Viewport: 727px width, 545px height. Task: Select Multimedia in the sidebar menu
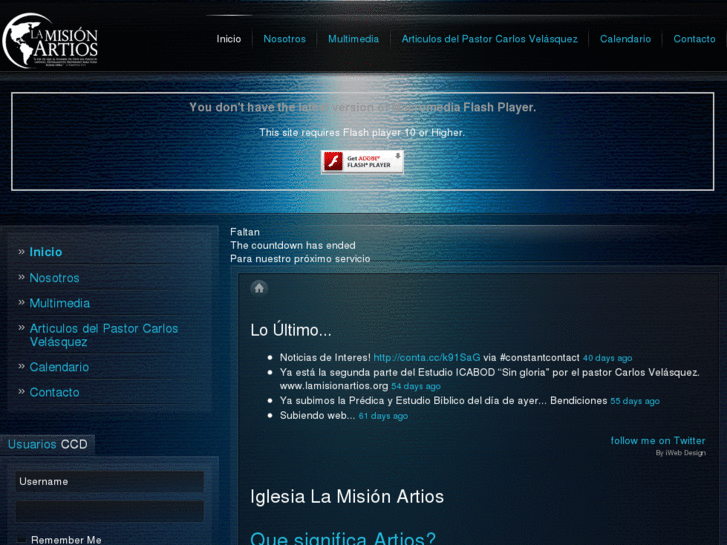tap(59, 303)
